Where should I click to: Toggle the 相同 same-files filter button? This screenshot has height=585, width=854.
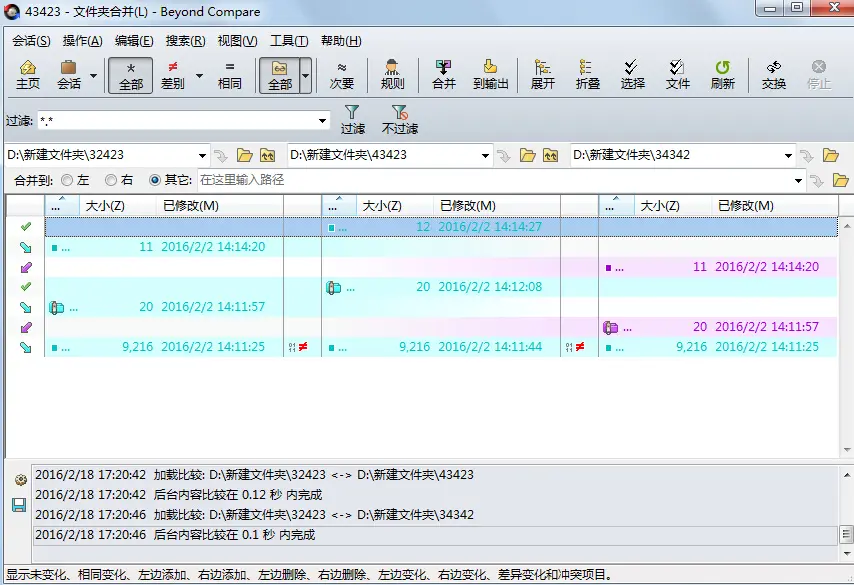tap(229, 75)
